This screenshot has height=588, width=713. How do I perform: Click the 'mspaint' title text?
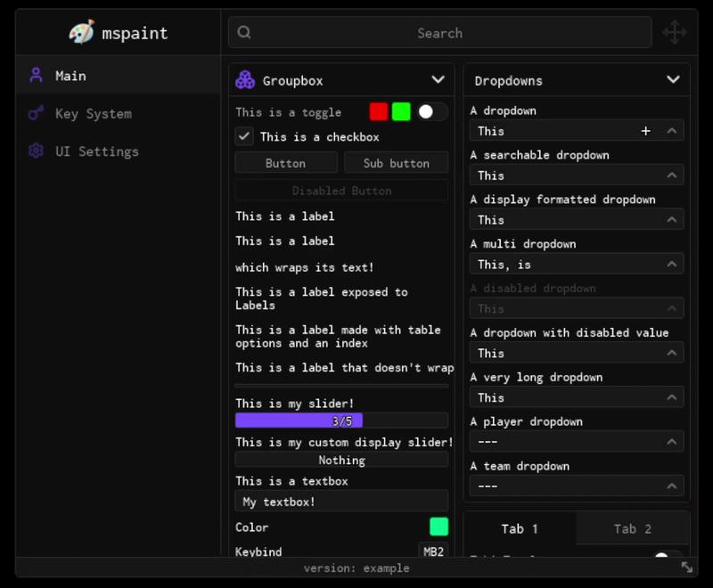click(x=135, y=33)
